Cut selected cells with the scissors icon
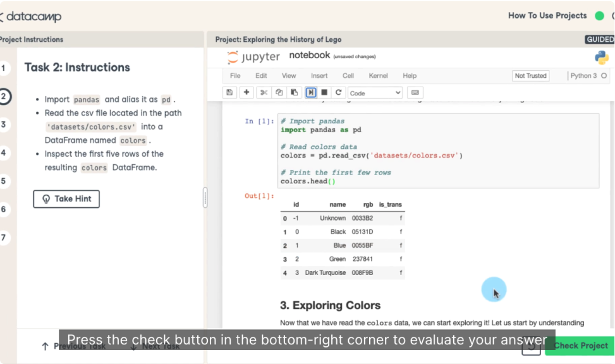The image size is (615, 364). click(263, 92)
